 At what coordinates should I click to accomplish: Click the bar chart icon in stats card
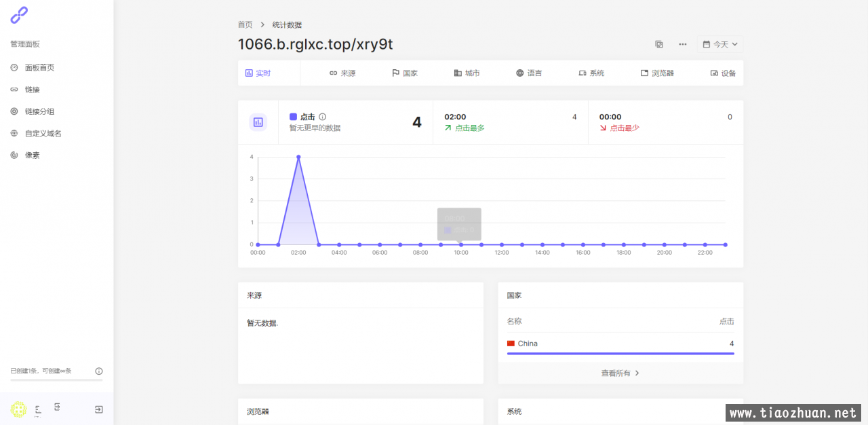pos(258,122)
